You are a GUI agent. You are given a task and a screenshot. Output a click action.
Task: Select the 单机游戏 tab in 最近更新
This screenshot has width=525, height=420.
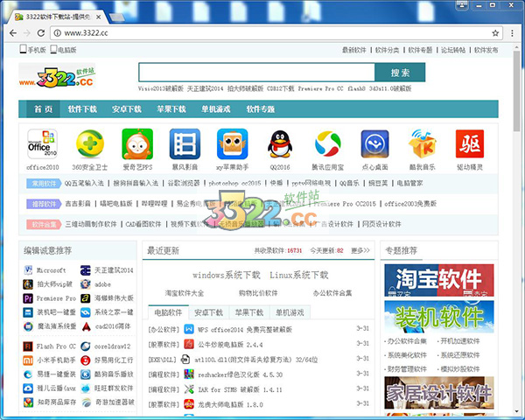pos(290,312)
